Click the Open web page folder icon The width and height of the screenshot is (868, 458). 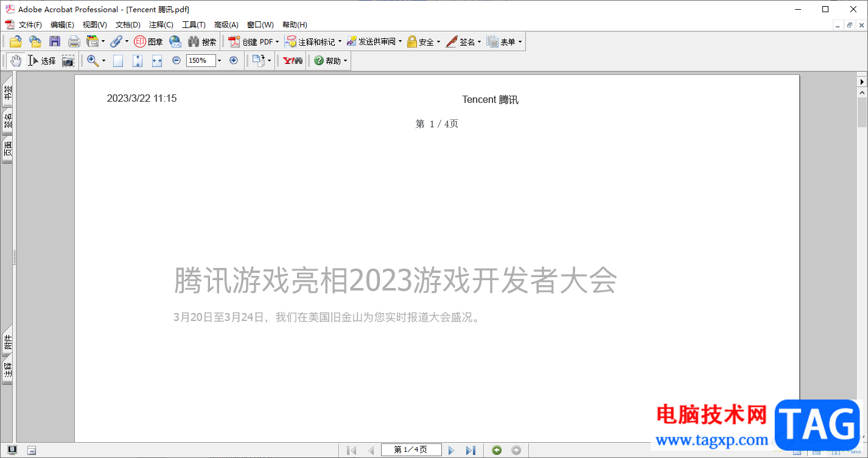pos(35,41)
